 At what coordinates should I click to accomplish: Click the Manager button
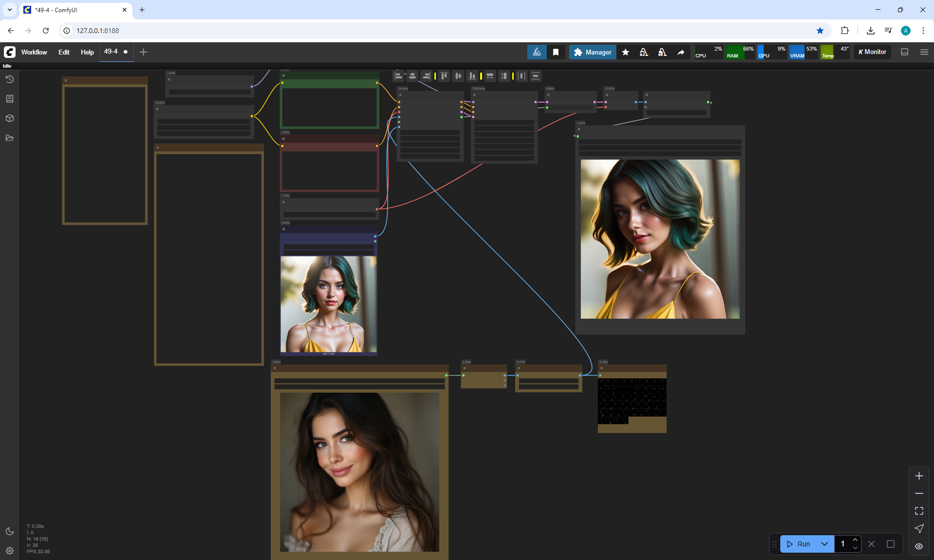pos(593,52)
